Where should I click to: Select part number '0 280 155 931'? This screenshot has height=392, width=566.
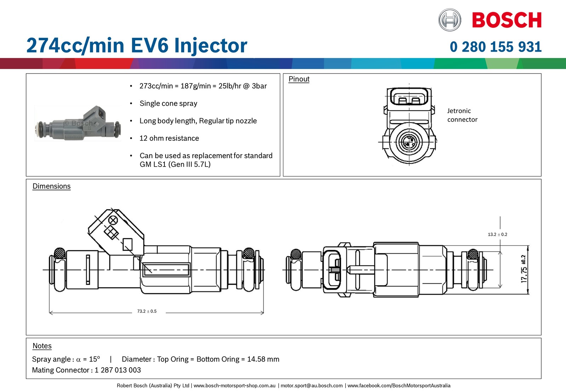[496, 47]
